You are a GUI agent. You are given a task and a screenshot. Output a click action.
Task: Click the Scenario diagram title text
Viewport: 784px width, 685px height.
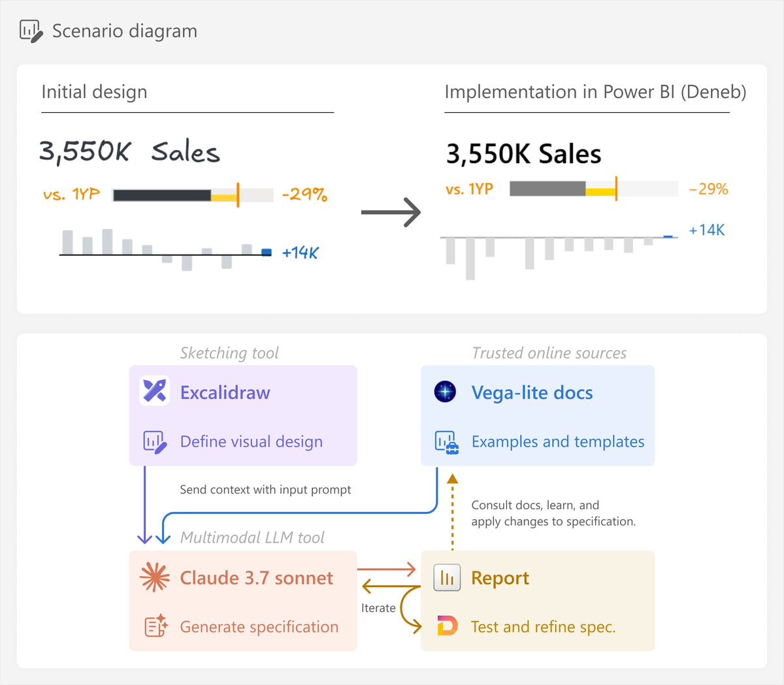pyautogui.click(x=125, y=31)
